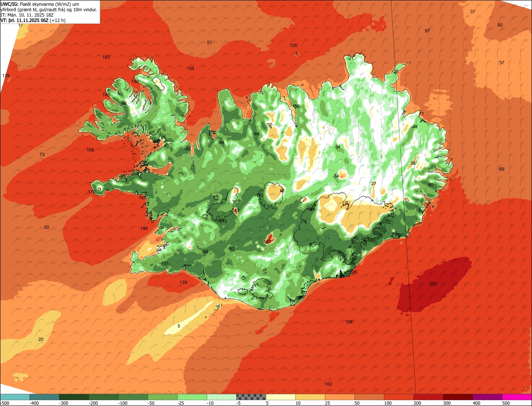Click the land value '-94'
532x406 pixels.
point(221,142)
